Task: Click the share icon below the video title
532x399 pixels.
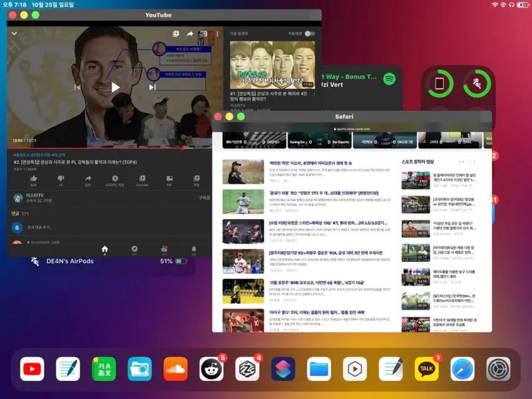Action: click(88, 180)
